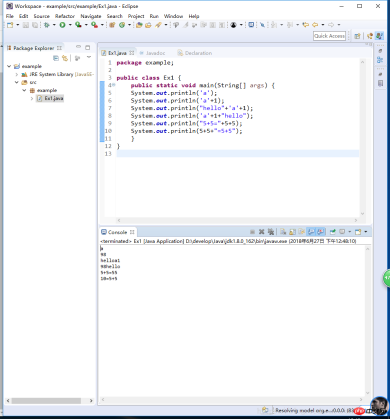The width and height of the screenshot is (390, 419).
Task: Click Pin Console icon
Action: coord(333,232)
